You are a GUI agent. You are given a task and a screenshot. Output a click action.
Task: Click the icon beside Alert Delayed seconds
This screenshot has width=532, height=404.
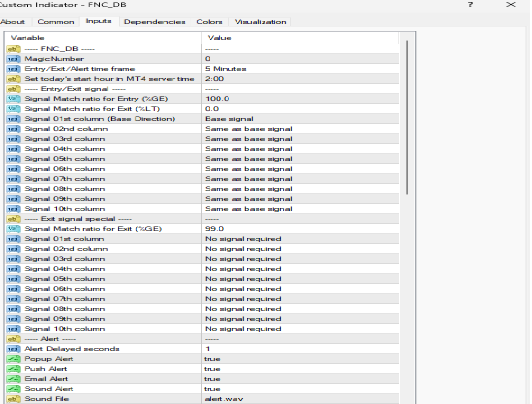13,349
